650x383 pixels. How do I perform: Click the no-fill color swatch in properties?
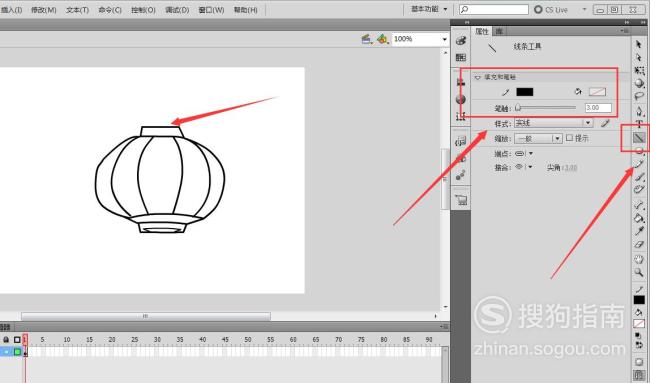pos(597,92)
